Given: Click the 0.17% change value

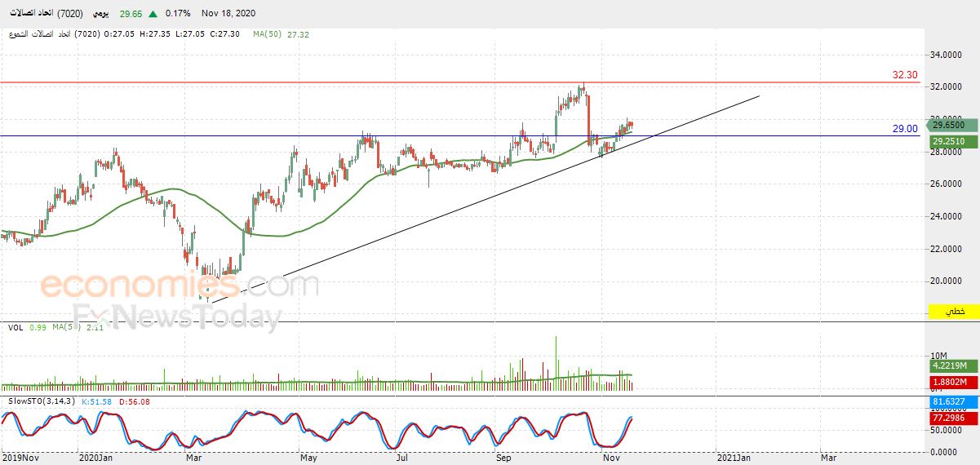Looking at the screenshot, I should pos(178,14).
